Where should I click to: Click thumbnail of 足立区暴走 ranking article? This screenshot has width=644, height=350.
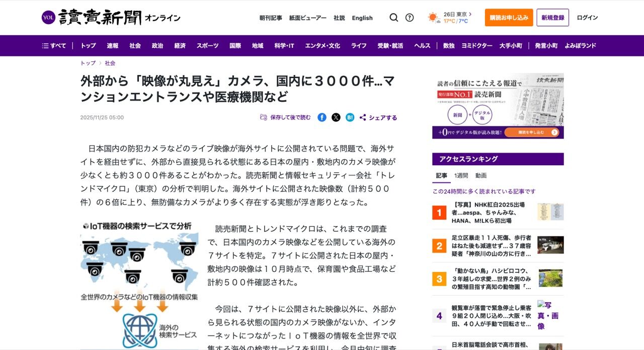click(x=550, y=245)
